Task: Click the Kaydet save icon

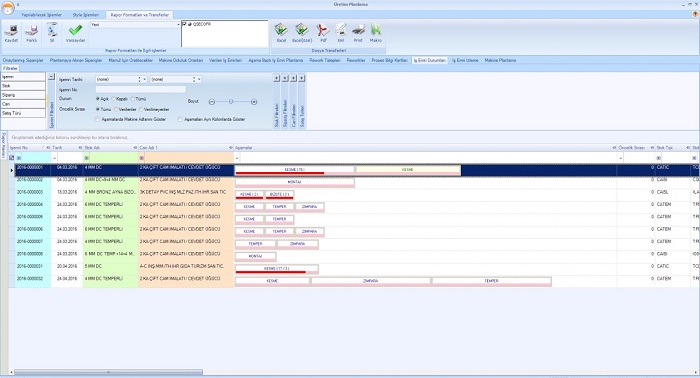Action: [11, 30]
